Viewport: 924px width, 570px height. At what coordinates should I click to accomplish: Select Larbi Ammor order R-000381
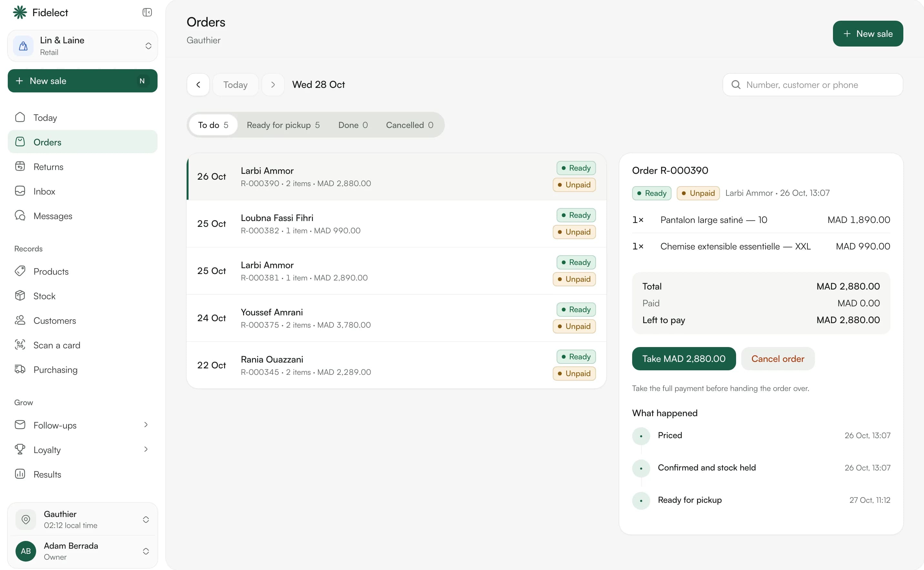click(397, 271)
